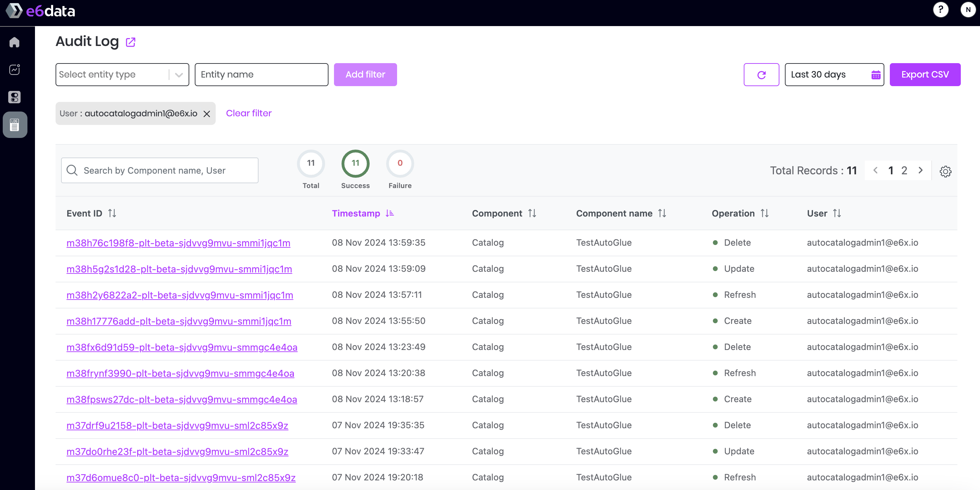Select page 1 in pagination

pyautogui.click(x=891, y=170)
